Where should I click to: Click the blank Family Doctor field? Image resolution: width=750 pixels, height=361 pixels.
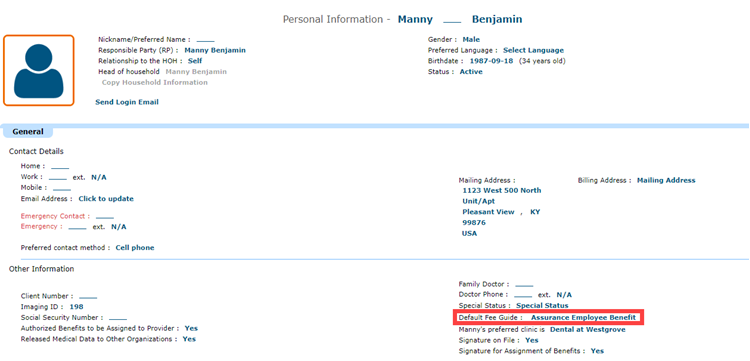[524, 284]
